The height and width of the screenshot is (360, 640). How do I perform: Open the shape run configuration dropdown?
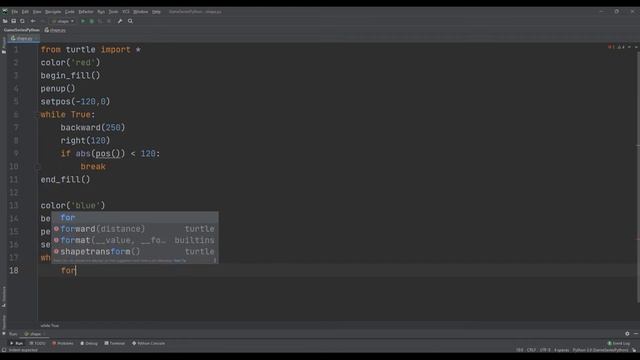[62, 21]
